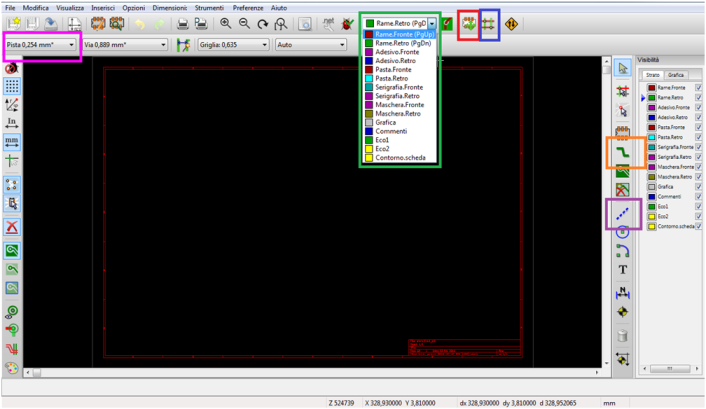706x409 pixels.
Task: Click the Print icon in toolbar
Action: (x=183, y=24)
